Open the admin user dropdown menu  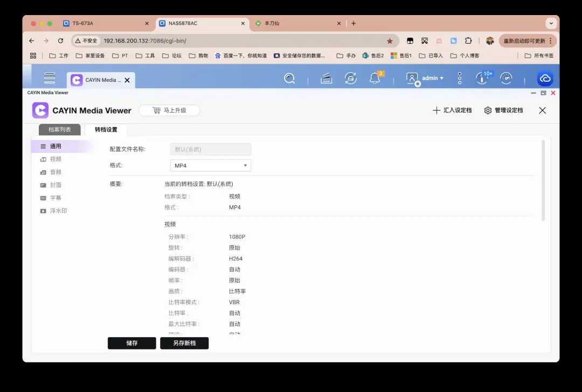426,79
